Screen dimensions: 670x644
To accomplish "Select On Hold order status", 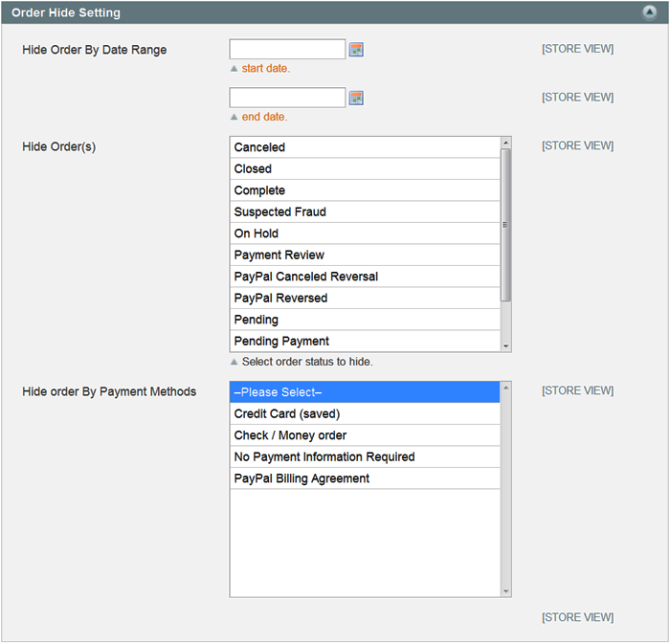I will (365, 233).
